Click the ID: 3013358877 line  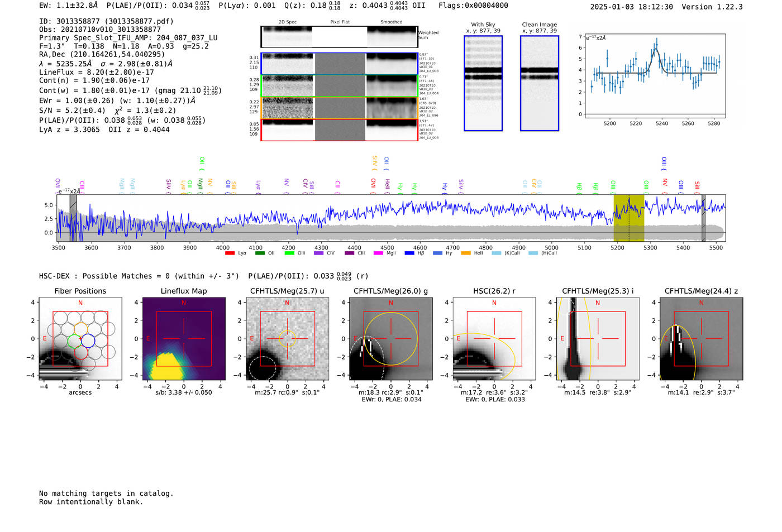pos(106,21)
